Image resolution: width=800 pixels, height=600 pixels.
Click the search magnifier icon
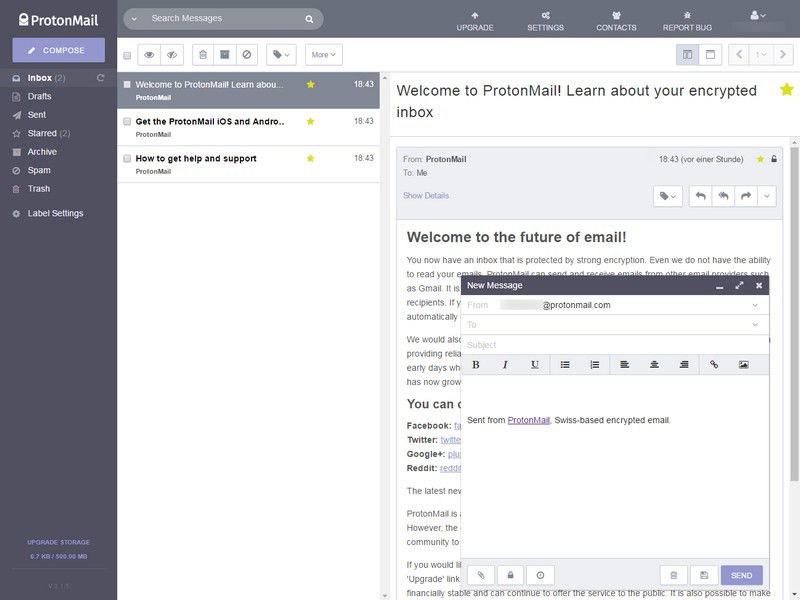(x=309, y=19)
